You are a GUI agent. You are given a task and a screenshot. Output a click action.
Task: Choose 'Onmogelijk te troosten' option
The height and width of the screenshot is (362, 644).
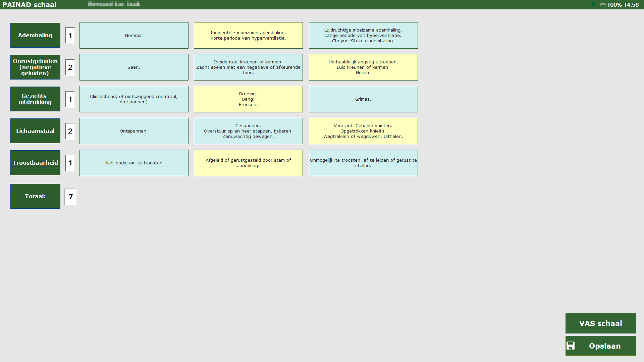(363, 163)
